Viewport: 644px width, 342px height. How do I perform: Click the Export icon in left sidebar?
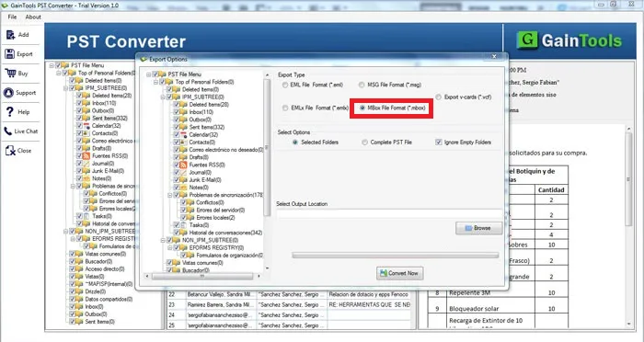pos(10,54)
